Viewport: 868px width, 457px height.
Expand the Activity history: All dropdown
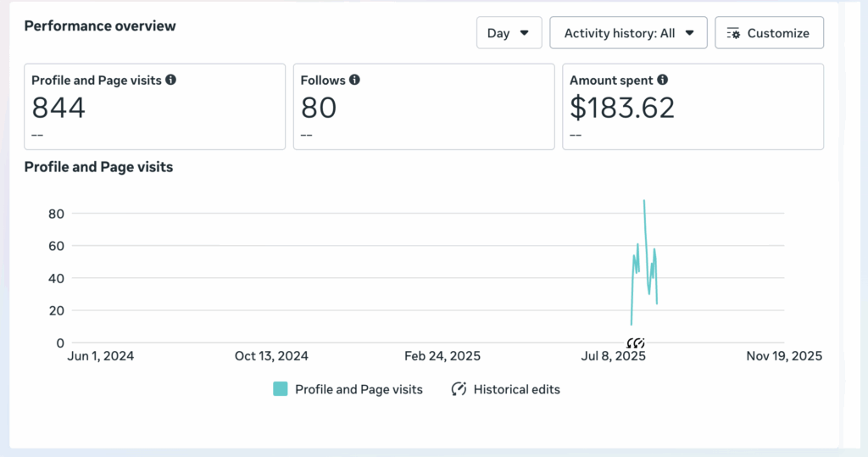[x=628, y=33]
